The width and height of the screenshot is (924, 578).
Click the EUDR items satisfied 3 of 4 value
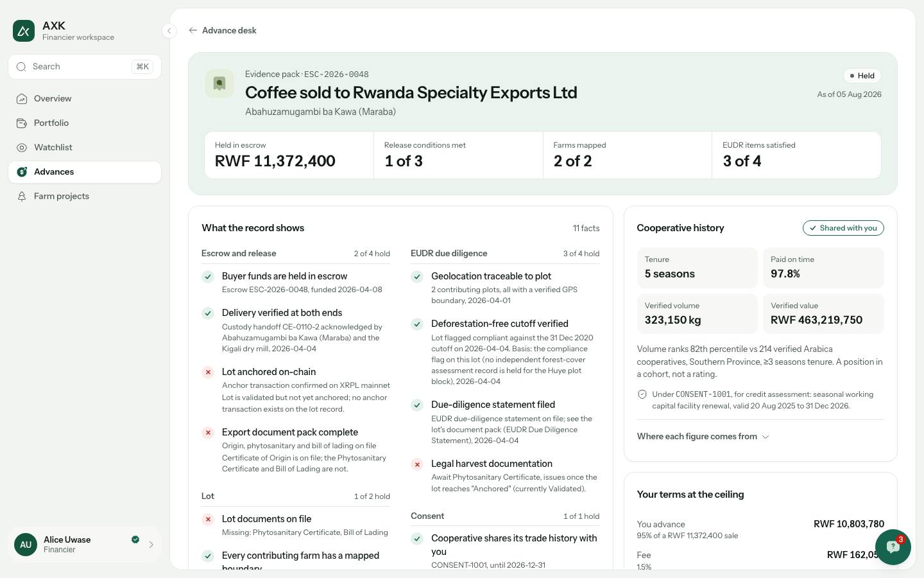click(742, 161)
